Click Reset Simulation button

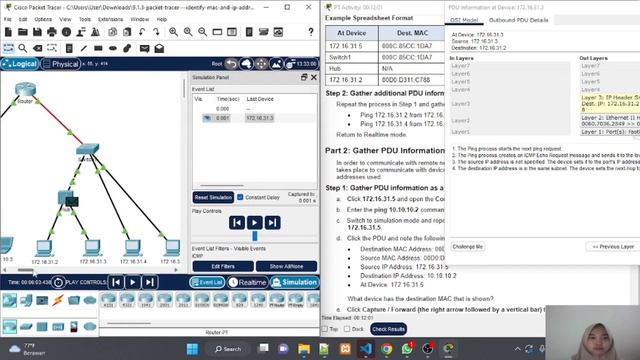[213, 198]
